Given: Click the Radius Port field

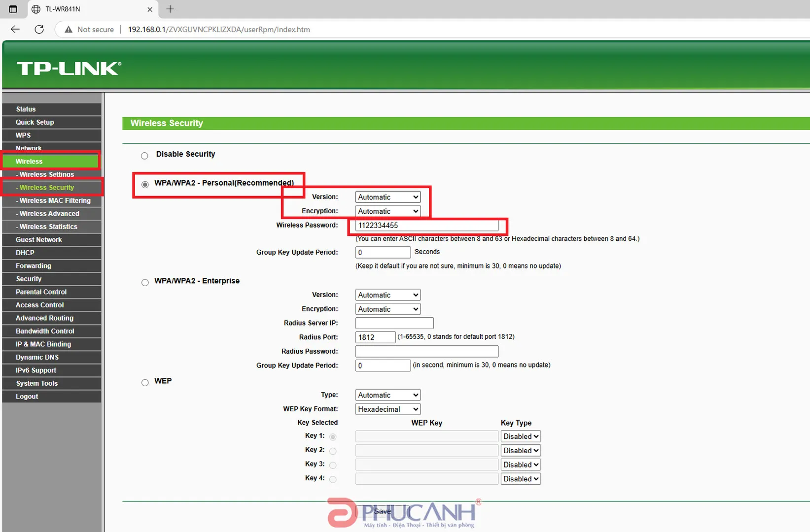Looking at the screenshot, I should coord(375,337).
